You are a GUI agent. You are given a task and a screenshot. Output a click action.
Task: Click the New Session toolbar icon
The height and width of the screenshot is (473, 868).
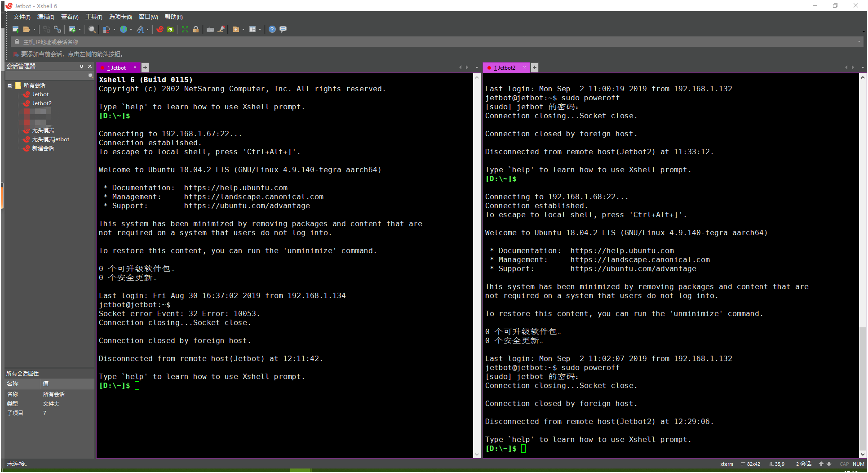click(16, 29)
